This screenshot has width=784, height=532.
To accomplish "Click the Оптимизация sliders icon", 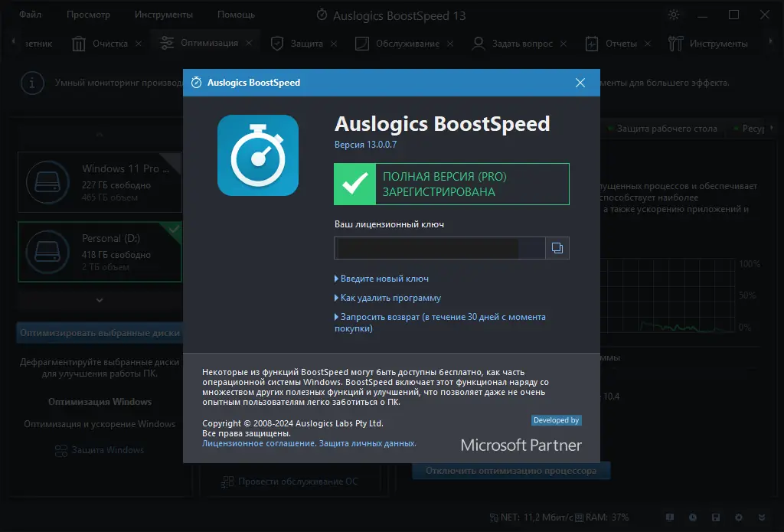I will tap(167, 43).
